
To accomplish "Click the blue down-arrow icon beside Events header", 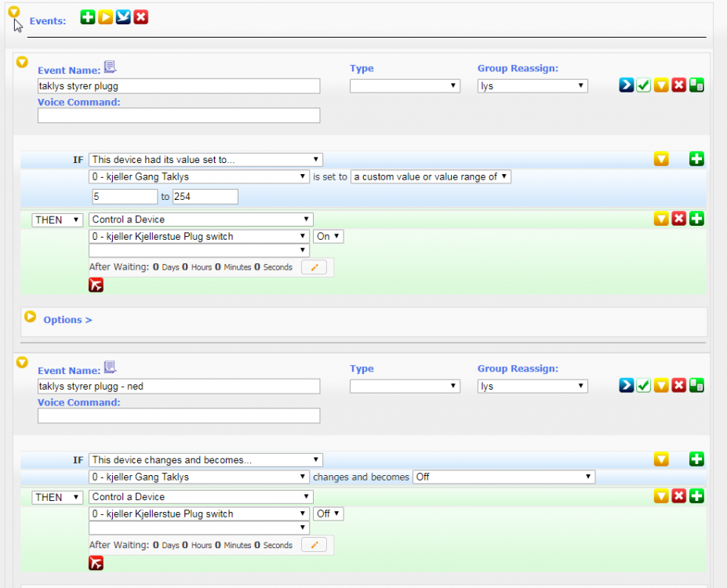I will pyautogui.click(x=123, y=16).
